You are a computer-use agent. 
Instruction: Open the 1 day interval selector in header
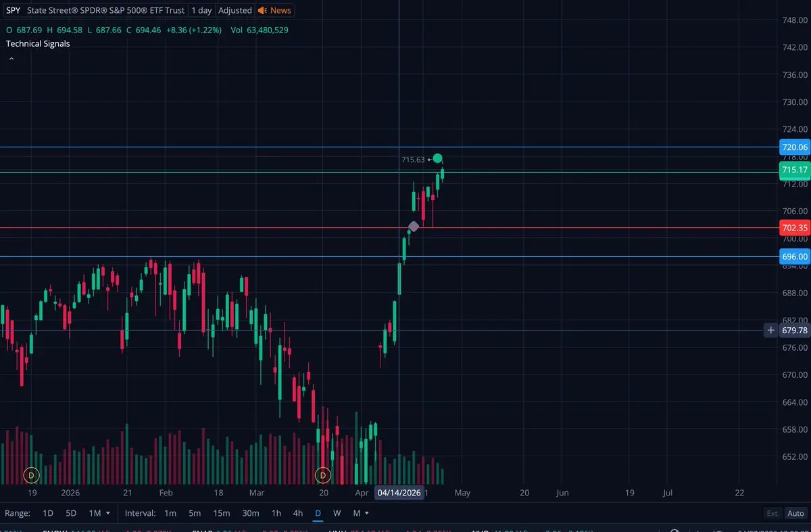(x=201, y=10)
